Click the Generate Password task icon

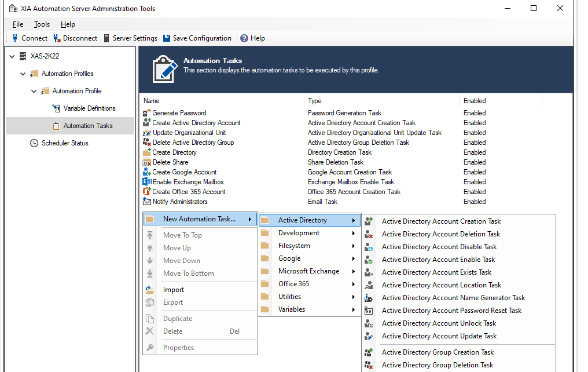coord(146,112)
